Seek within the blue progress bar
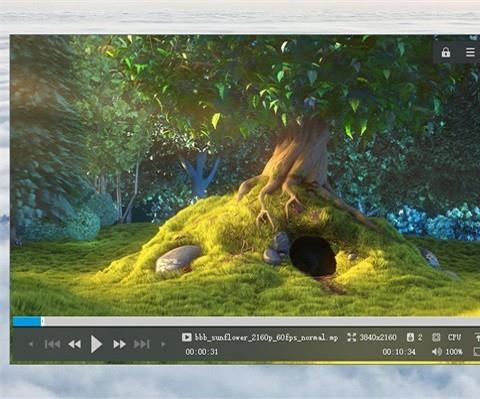Viewport: 480px width, 399px height. tap(27, 322)
